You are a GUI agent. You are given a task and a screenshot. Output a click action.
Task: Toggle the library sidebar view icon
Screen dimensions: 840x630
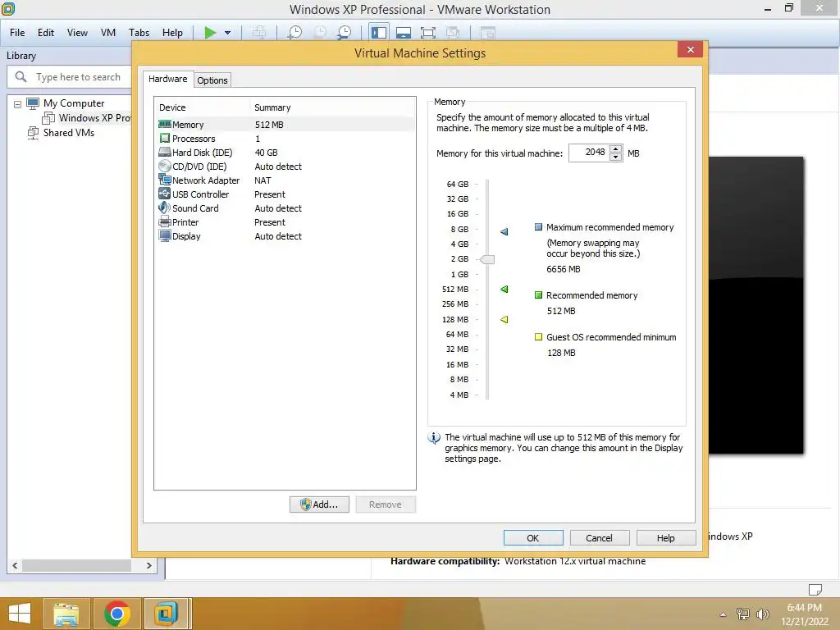pos(379,33)
